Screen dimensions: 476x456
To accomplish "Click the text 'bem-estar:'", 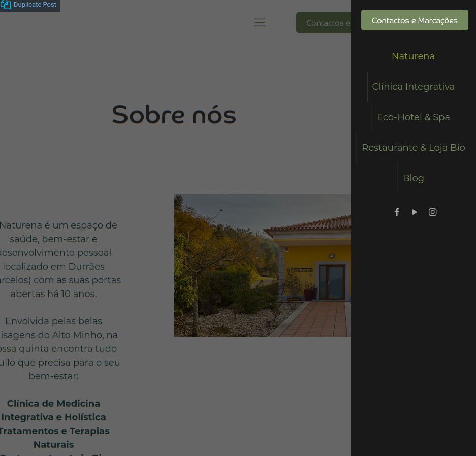I will tap(54, 376).
